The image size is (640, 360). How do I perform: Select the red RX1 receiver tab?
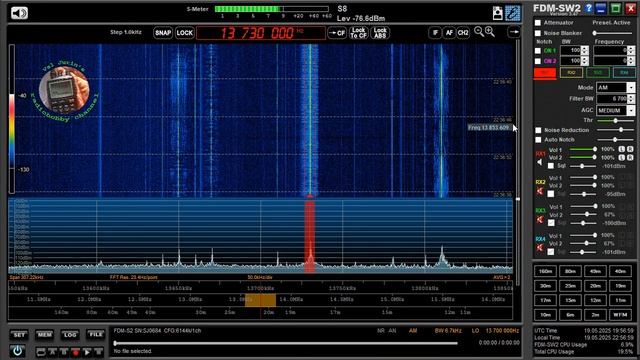pyautogui.click(x=545, y=73)
